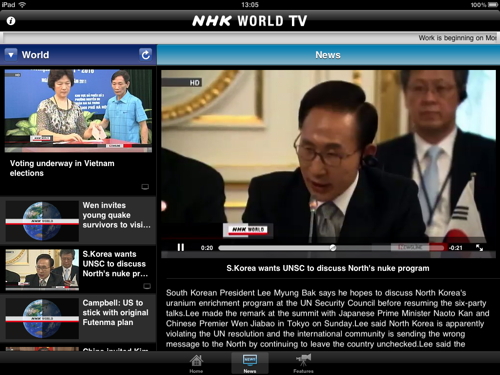Pause the playing video
Viewport: 500px width, 375px height.
tap(181, 247)
